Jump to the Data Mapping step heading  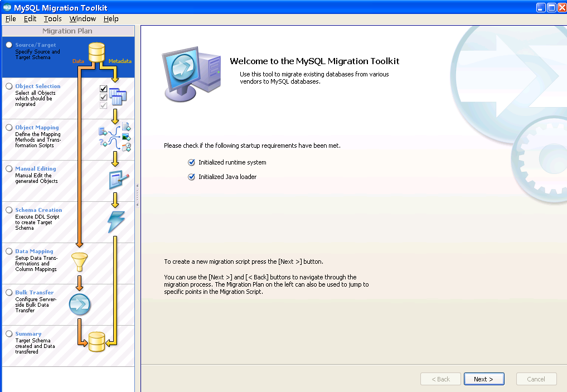pyautogui.click(x=34, y=251)
